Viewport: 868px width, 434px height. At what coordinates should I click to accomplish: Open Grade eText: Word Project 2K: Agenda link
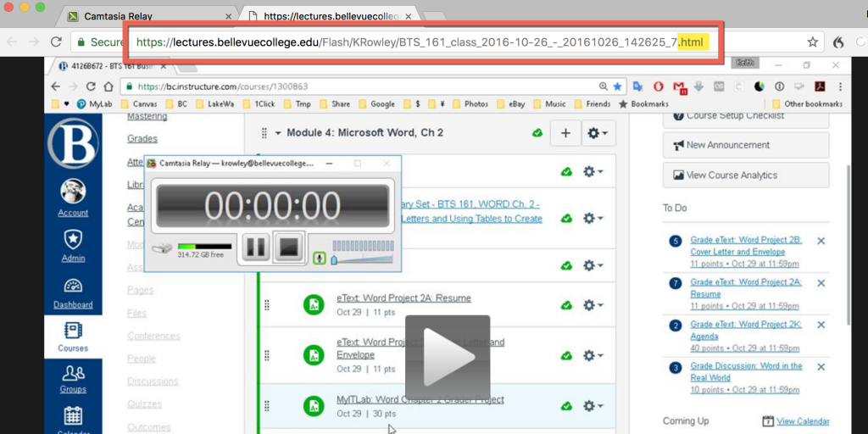pos(746,331)
